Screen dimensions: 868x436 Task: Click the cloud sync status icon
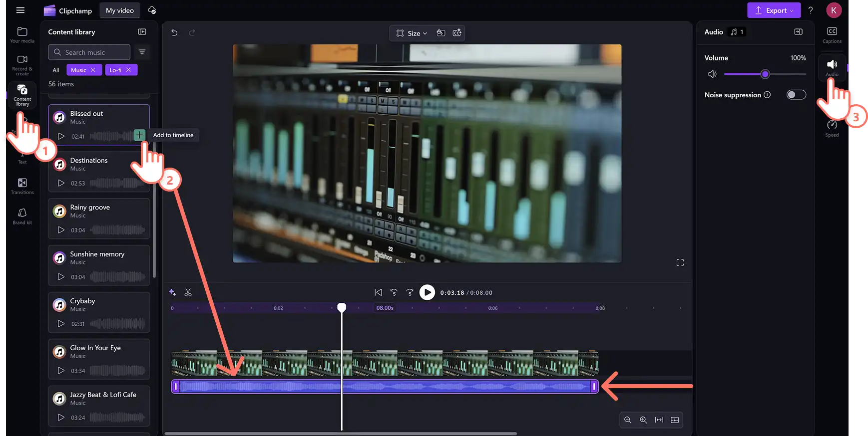point(152,10)
